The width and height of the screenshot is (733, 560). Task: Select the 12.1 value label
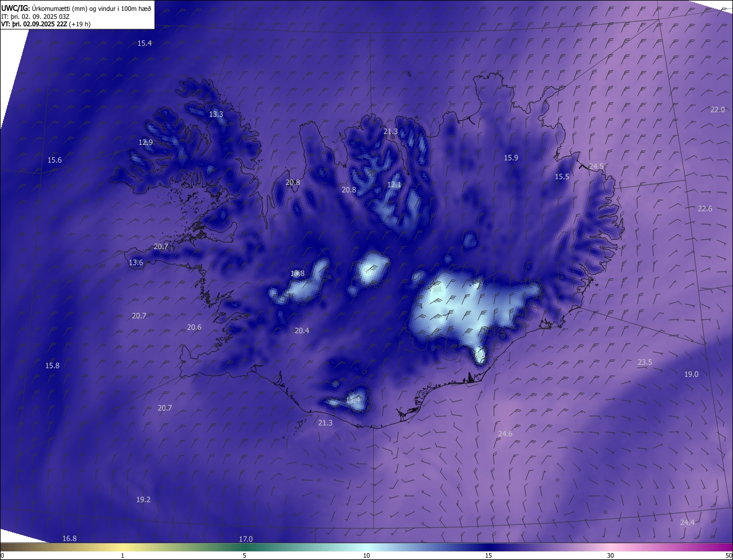(394, 185)
